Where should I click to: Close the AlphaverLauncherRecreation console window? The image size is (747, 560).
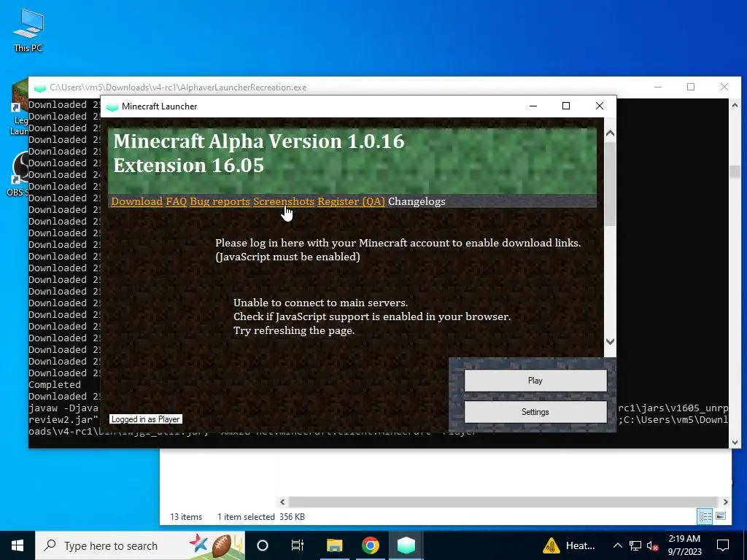[724, 87]
